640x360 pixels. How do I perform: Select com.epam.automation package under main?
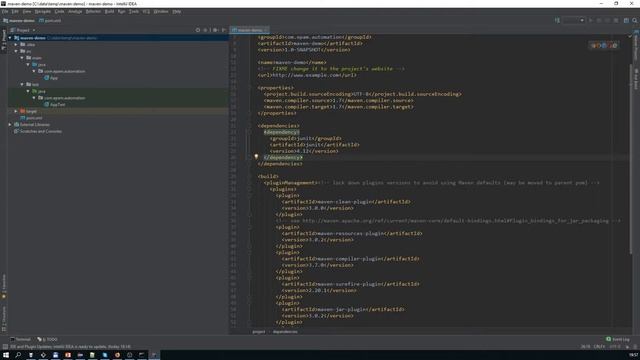pos(62,71)
